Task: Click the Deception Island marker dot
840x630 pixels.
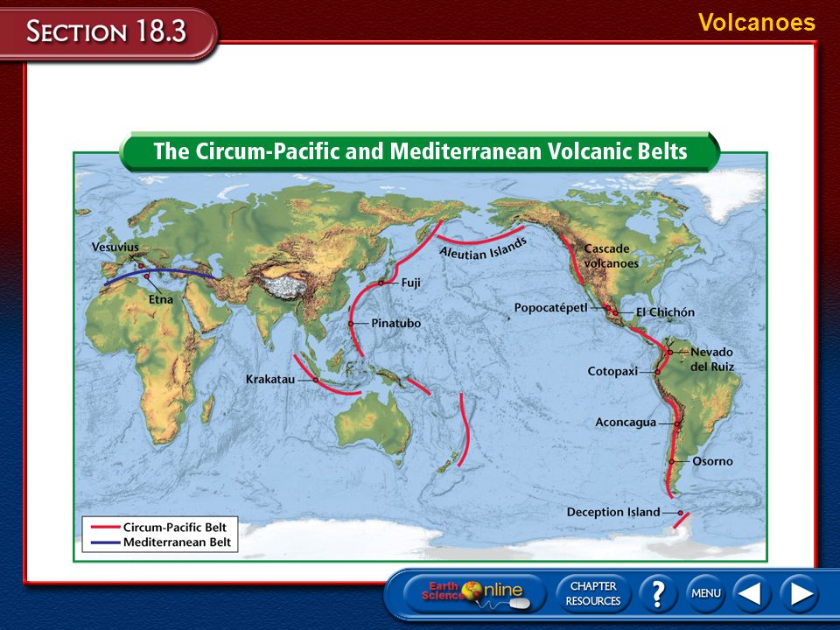Action: [x=681, y=513]
